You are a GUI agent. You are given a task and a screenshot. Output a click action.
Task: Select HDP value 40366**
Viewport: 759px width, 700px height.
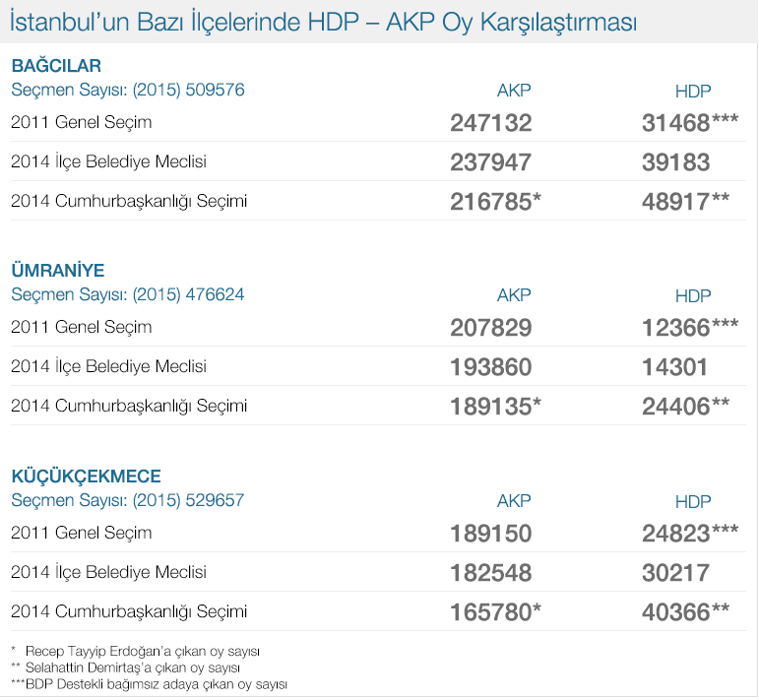click(685, 612)
